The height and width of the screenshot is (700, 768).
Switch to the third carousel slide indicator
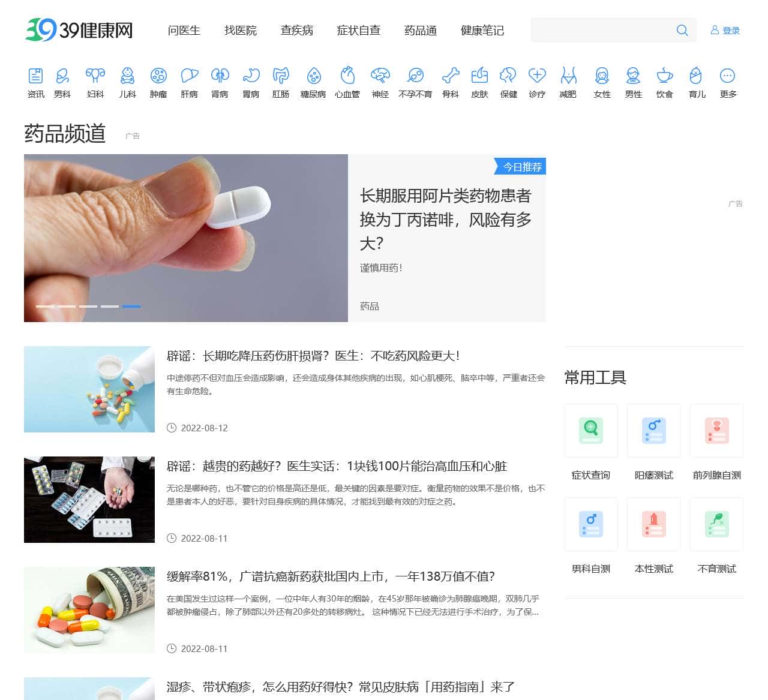88,307
